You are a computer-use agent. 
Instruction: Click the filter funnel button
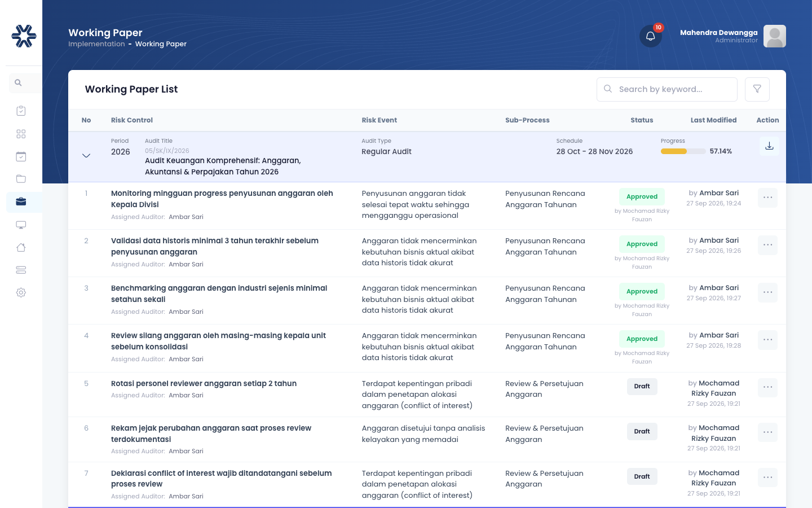pyautogui.click(x=757, y=89)
